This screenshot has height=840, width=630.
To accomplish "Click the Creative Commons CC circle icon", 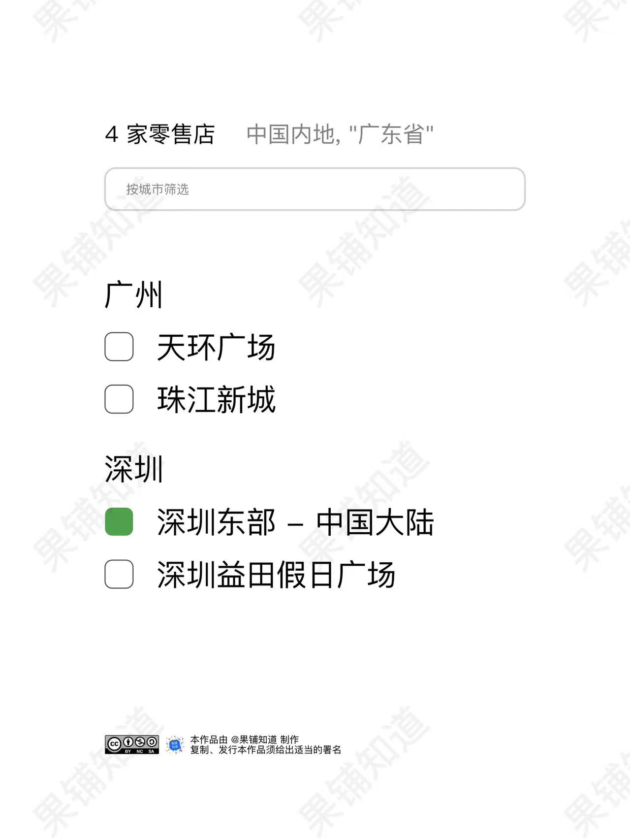I will [114, 743].
